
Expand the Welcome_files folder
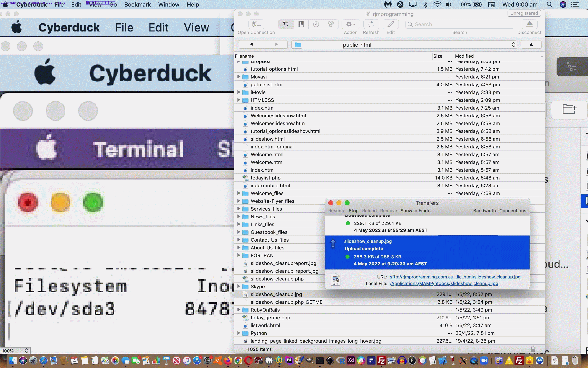239,193
